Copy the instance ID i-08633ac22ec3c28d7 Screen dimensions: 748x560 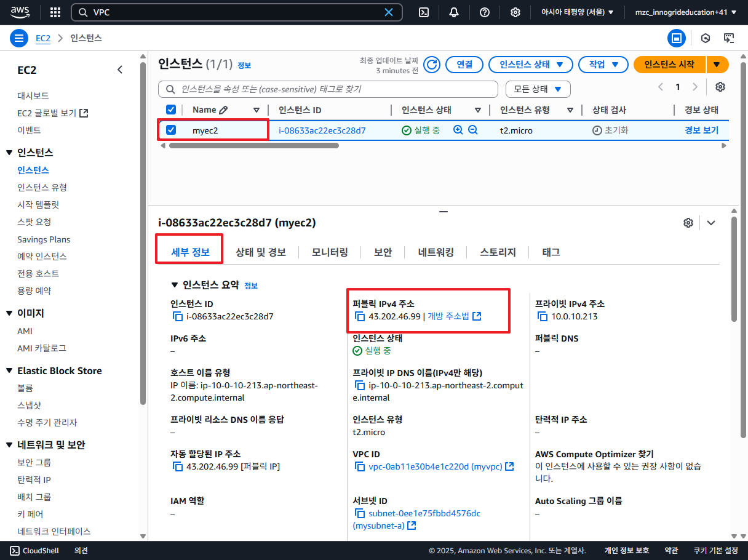point(178,316)
